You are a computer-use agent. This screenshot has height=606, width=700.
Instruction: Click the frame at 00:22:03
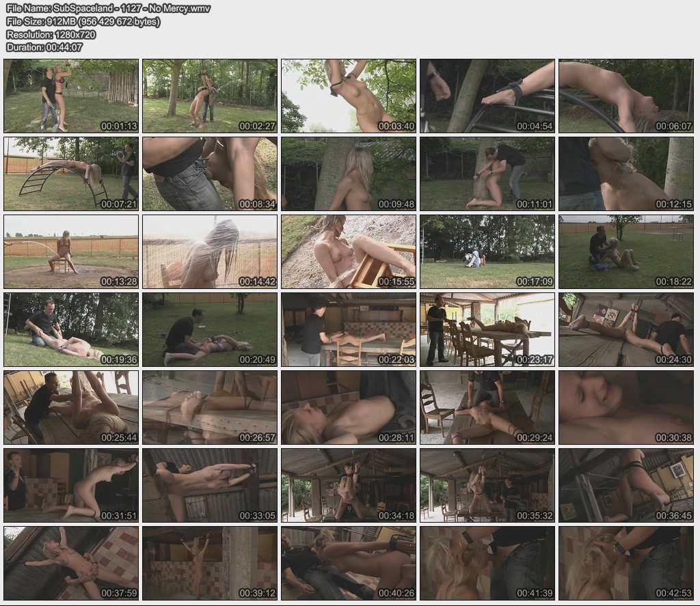tap(348, 329)
